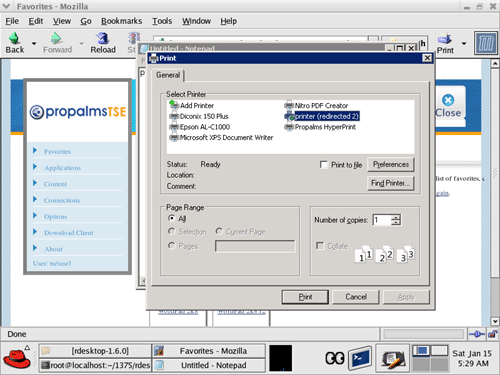Screen dimensions: 500x375
Task: Choose Microsoft XPS Document Writer printer
Action: point(221,138)
